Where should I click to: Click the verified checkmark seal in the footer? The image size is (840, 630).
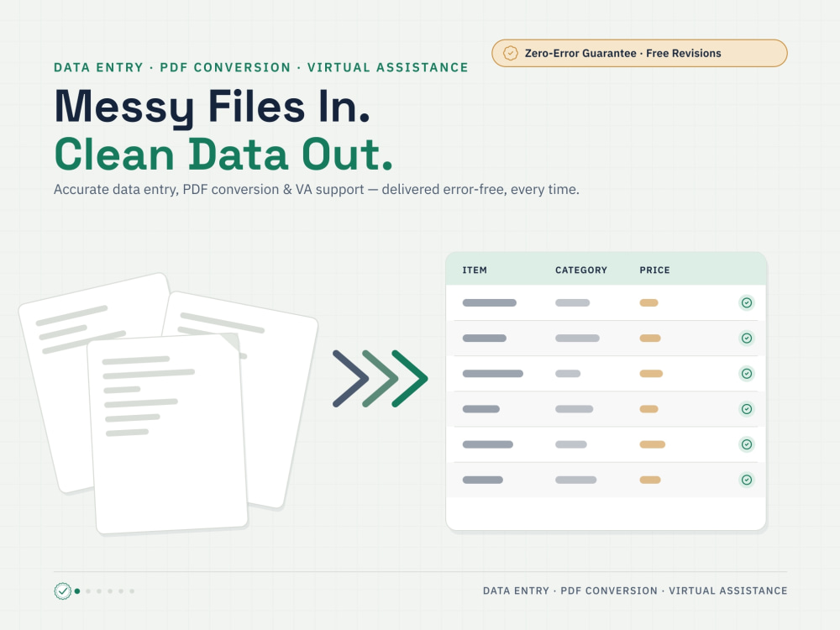[63, 591]
